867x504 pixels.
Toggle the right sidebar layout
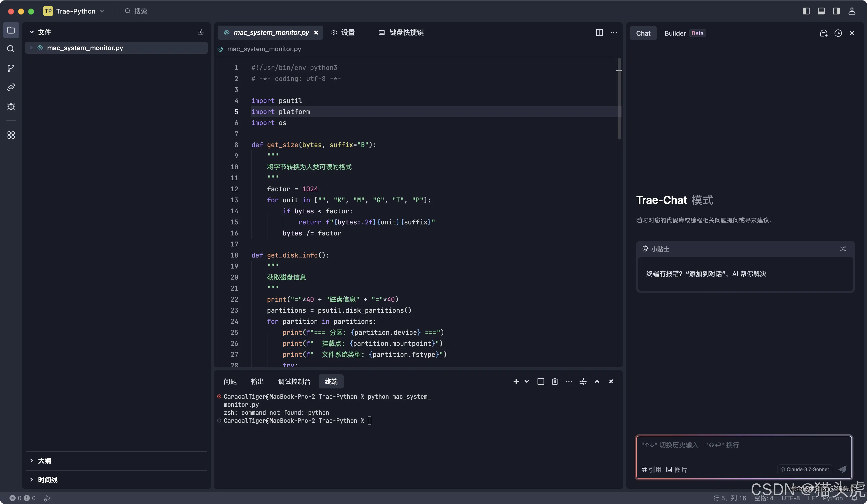836,11
